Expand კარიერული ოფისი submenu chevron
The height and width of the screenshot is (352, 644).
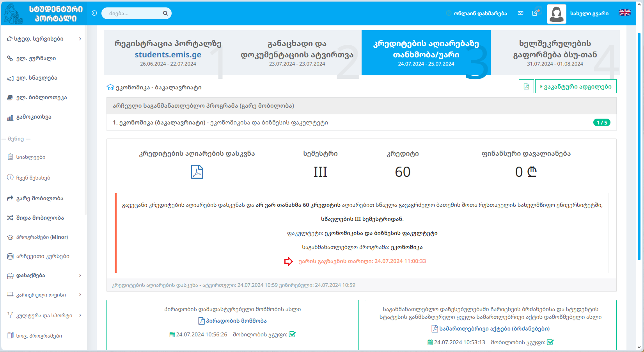[80, 295]
